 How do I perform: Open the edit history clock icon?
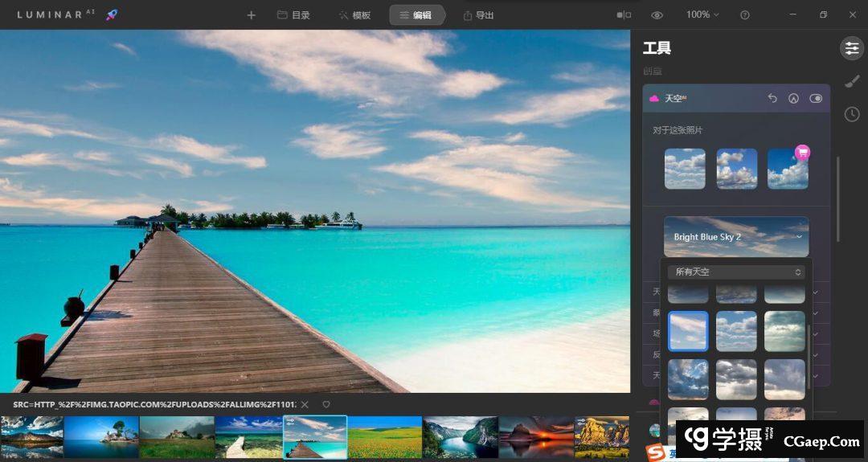coord(851,115)
